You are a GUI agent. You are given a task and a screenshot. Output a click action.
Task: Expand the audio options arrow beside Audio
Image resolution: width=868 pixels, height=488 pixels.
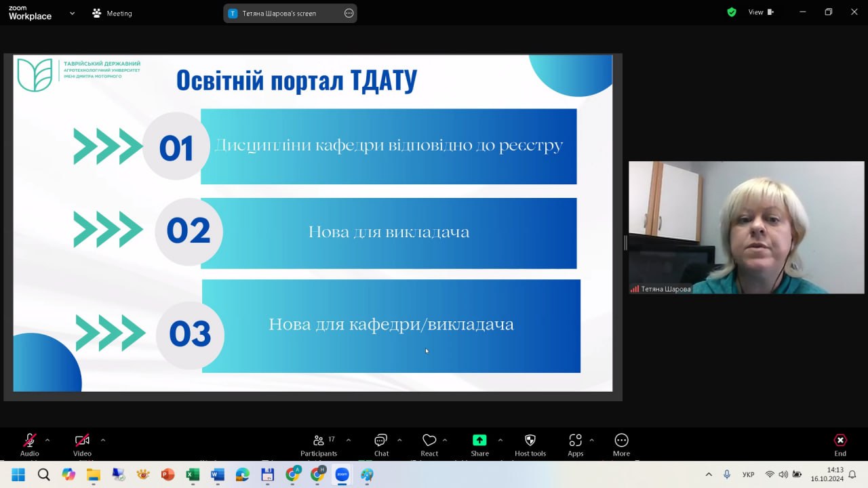click(x=47, y=440)
